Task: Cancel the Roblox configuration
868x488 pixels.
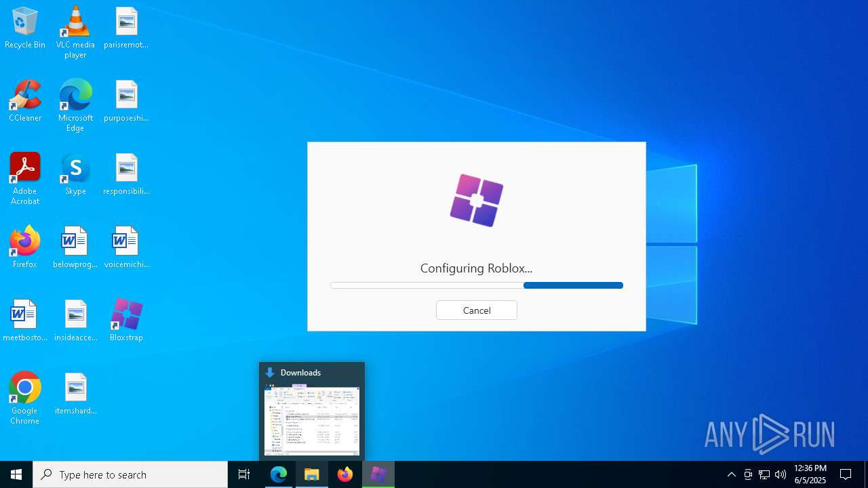Action: [477, 310]
